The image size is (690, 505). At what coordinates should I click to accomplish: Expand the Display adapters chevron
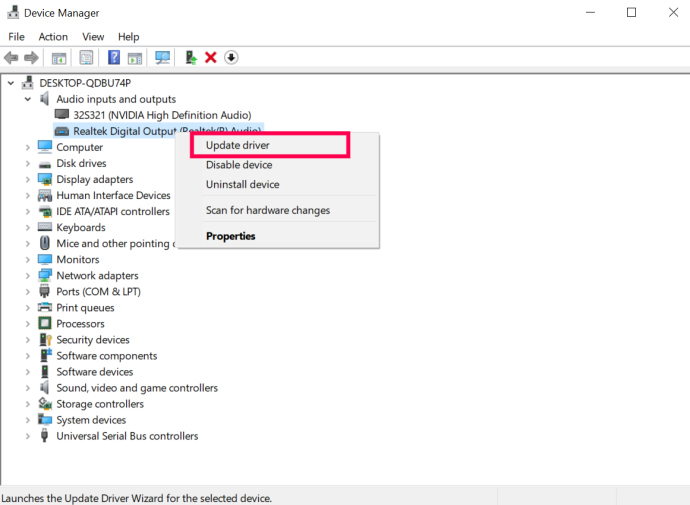28,179
